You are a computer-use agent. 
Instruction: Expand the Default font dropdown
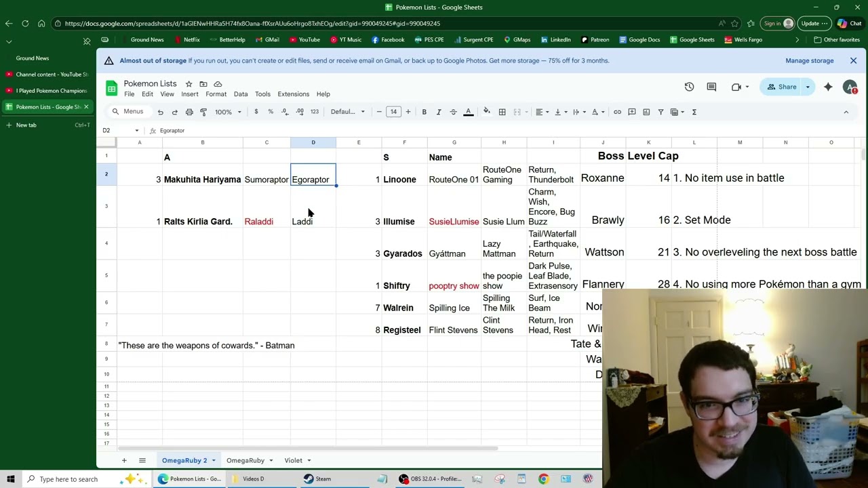pyautogui.click(x=347, y=112)
